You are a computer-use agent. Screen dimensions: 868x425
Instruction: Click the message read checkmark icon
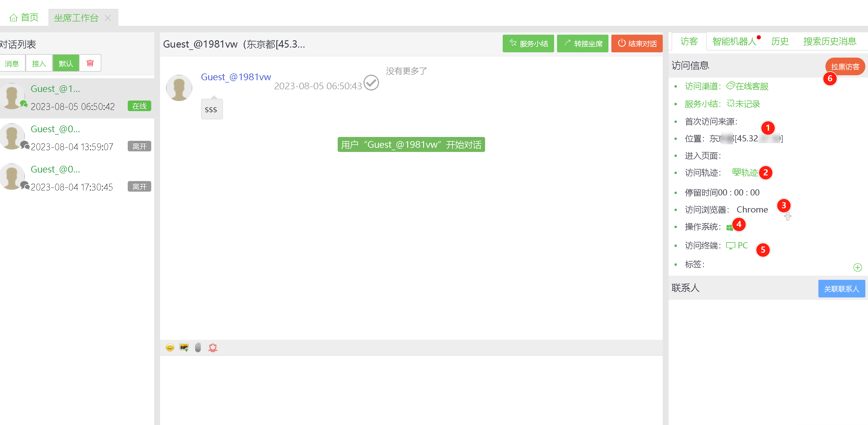[x=371, y=83]
